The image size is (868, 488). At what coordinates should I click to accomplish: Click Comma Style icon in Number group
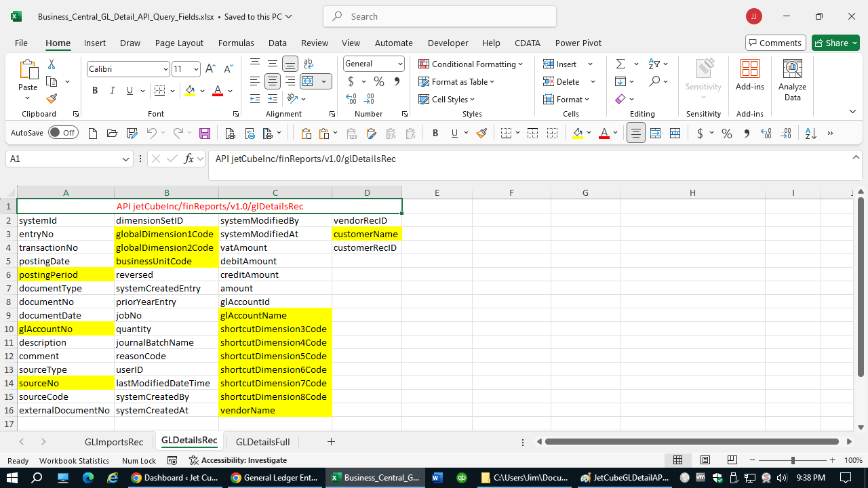pos(397,81)
